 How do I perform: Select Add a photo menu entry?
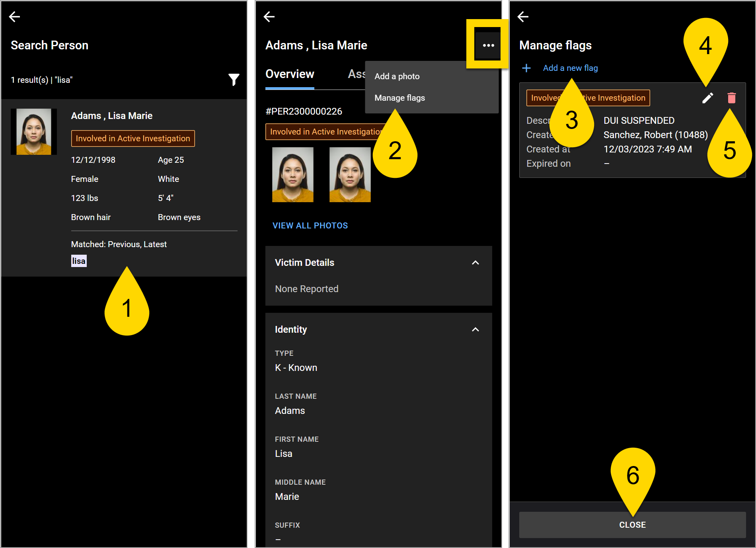point(397,76)
